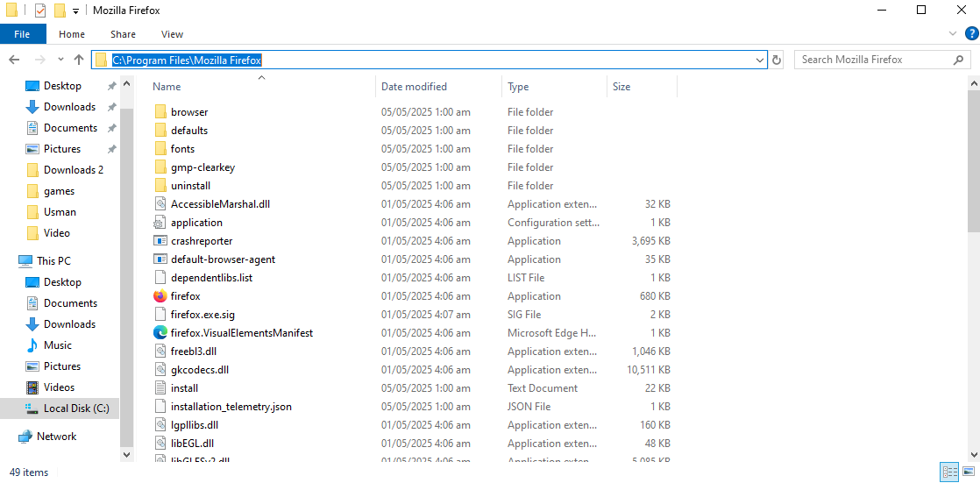Open the recent locations dropdown arrow
The width and height of the screenshot is (980, 483).
coord(60,60)
